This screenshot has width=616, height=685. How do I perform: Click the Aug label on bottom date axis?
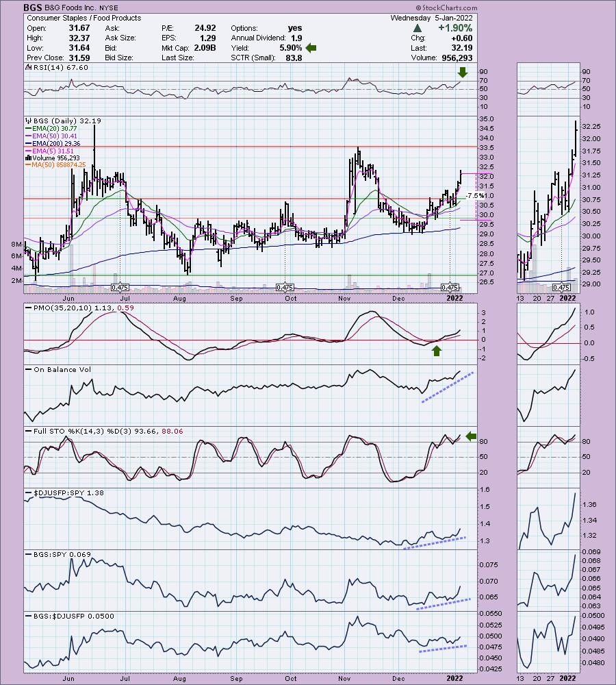179,678
